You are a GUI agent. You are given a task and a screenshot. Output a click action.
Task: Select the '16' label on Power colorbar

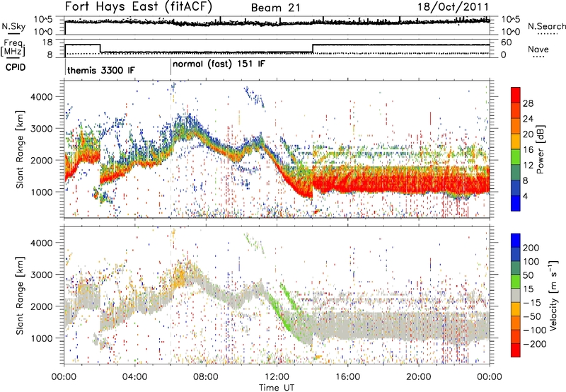click(528, 150)
